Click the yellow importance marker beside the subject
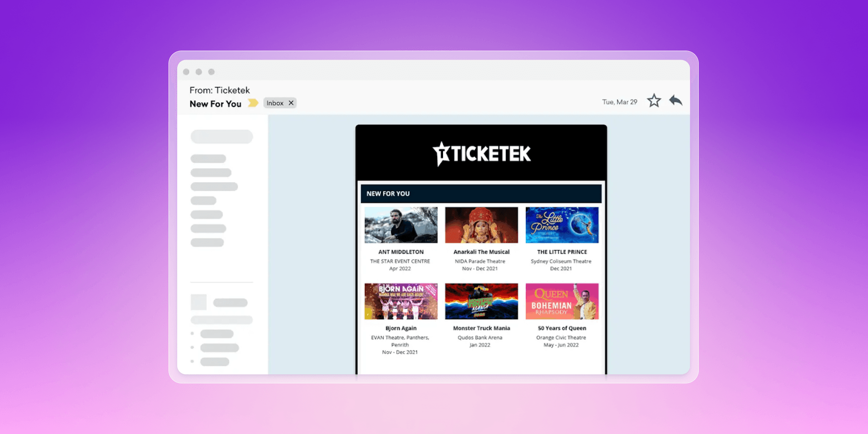 (x=253, y=103)
